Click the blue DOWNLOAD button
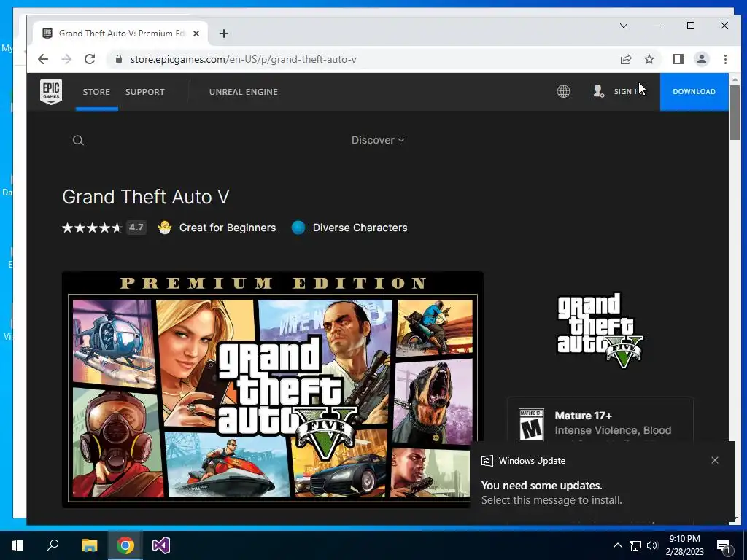747x560 pixels. click(x=694, y=91)
